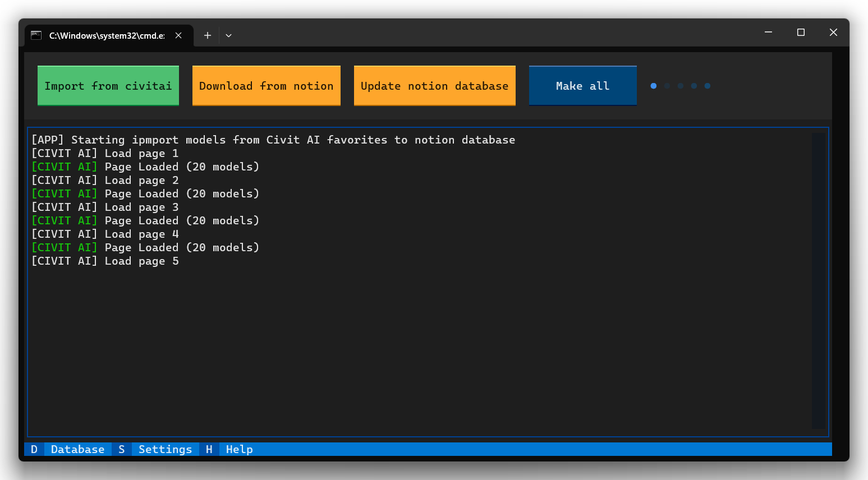
Task: Open Database from the footer bar
Action: pyautogui.click(x=77, y=449)
